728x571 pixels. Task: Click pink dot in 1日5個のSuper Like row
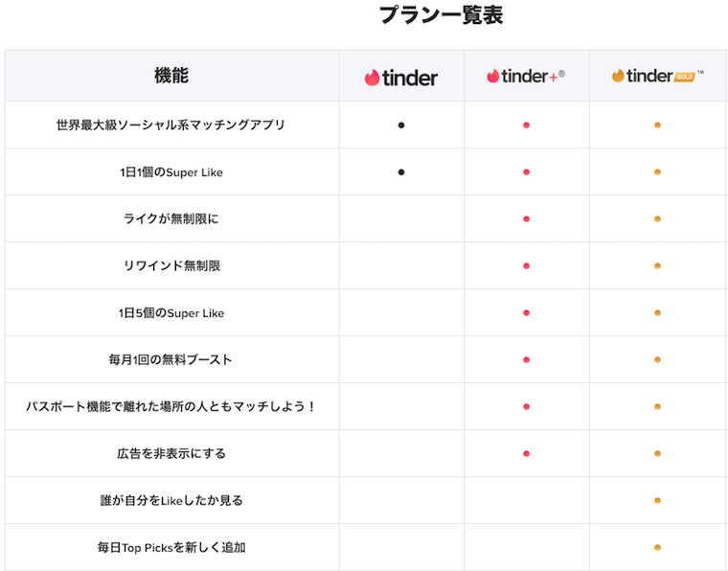coord(526,313)
